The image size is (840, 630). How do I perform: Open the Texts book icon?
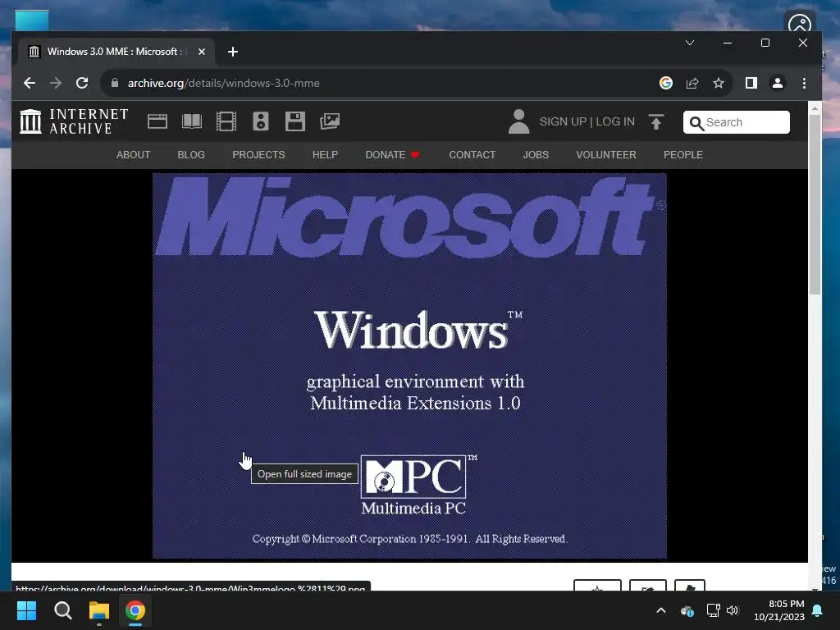pyautogui.click(x=192, y=121)
